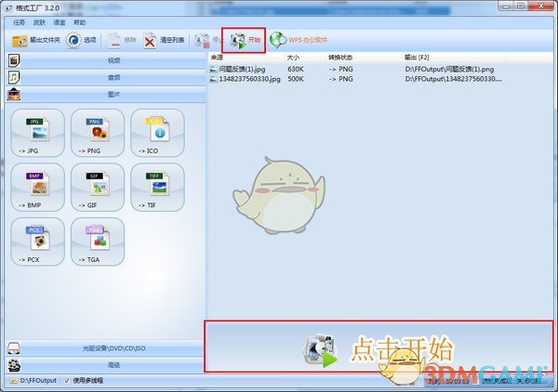Expand 光驱设备\DVD\CD\ISO category
Viewport: 558px width, 392px height.
click(106, 348)
